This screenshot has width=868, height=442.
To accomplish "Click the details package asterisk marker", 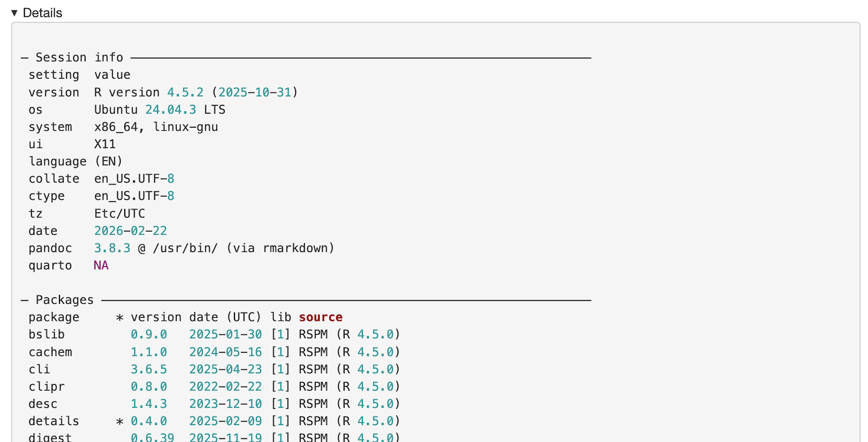I will (x=120, y=420).
